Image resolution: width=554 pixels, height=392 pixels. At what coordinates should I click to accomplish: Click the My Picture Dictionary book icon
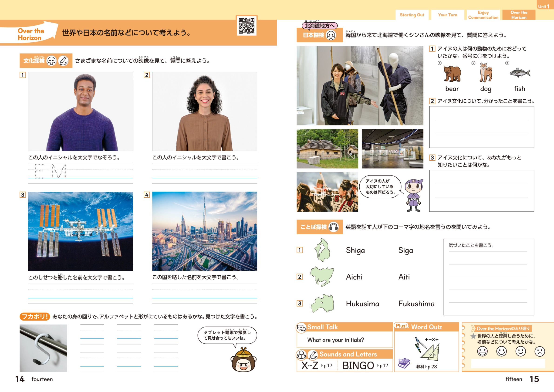[404, 363]
